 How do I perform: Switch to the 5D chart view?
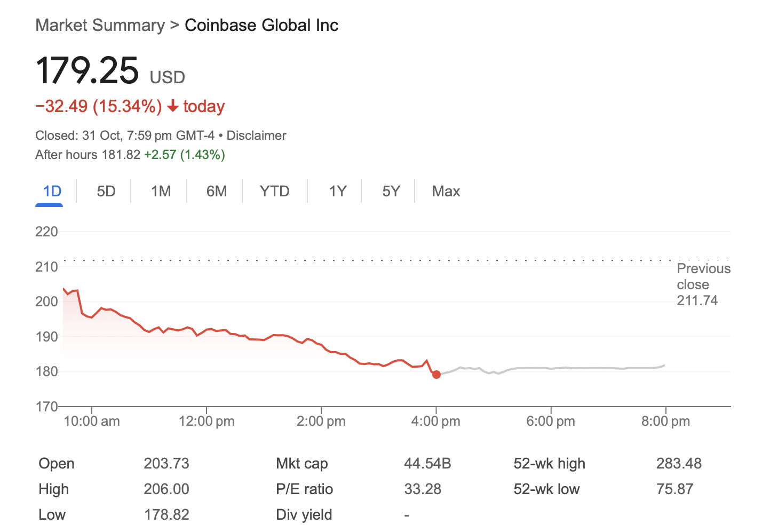(x=105, y=191)
